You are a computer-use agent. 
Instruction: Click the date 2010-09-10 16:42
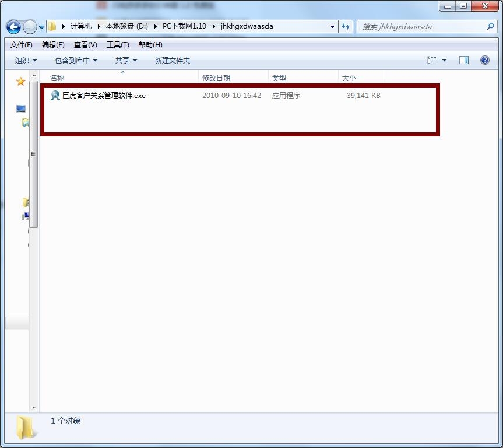(231, 96)
